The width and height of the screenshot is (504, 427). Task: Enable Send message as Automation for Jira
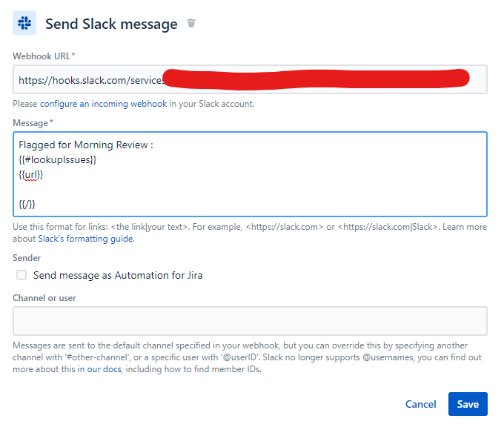click(21, 275)
